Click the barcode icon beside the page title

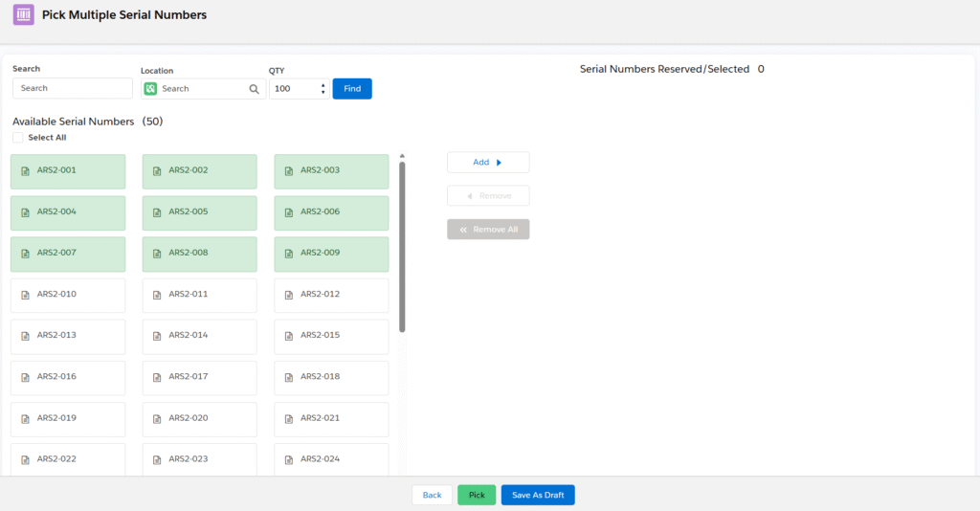pos(23,15)
